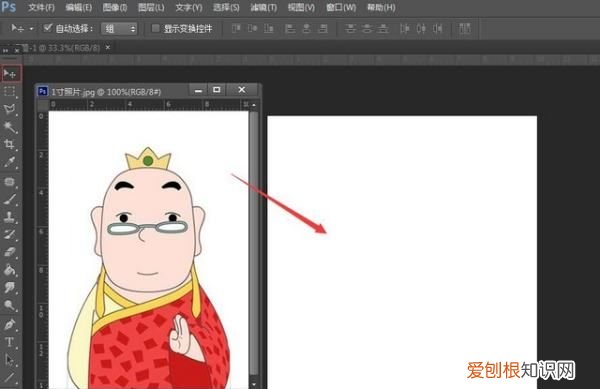
Task: Toggle the 显示变换控件 checkbox
Action: pos(155,28)
